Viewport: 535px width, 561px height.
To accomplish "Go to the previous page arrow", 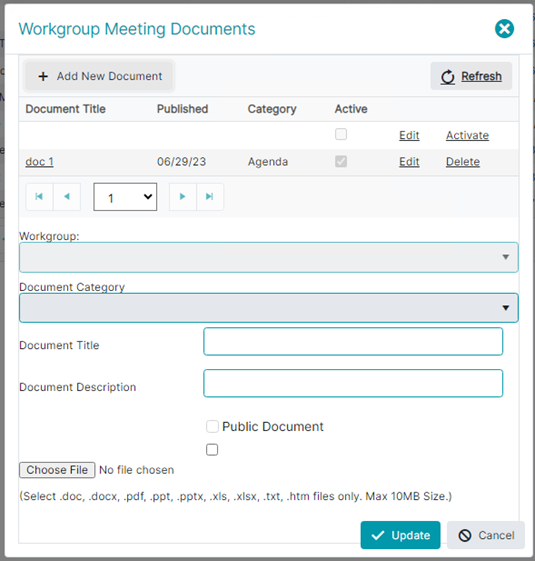I will [67, 196].
